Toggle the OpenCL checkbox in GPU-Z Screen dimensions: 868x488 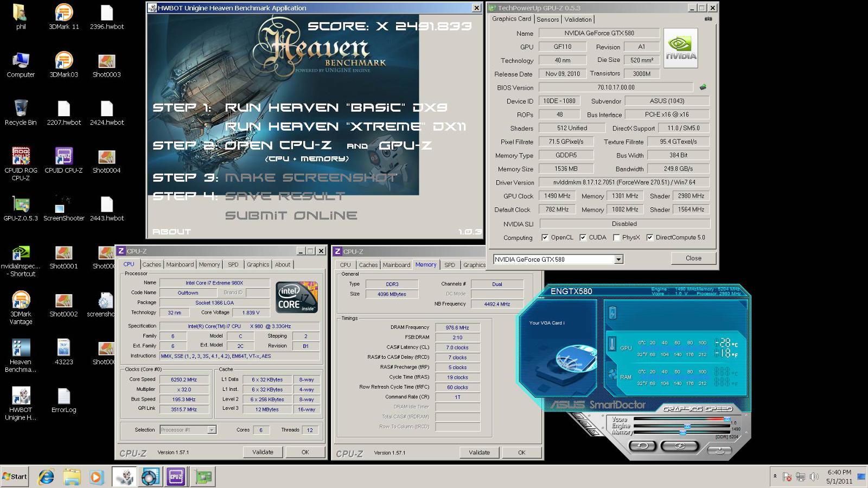click(x=545, y=237)
